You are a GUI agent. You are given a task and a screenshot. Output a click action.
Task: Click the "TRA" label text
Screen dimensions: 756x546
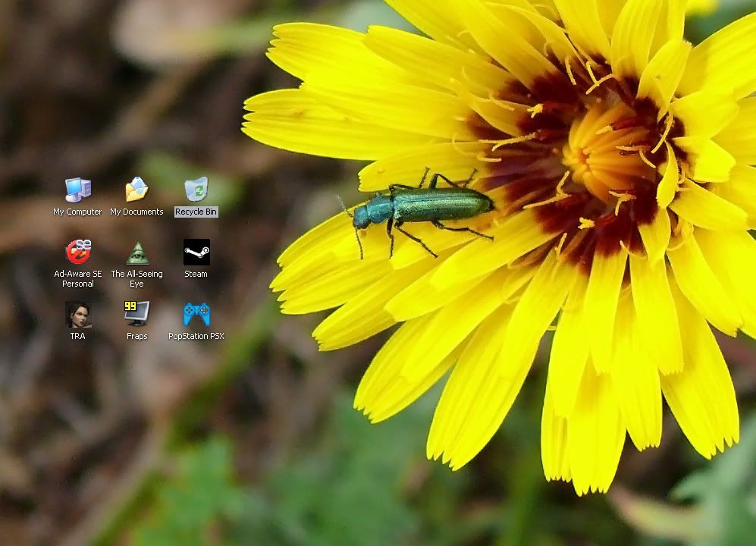point(77,336)
